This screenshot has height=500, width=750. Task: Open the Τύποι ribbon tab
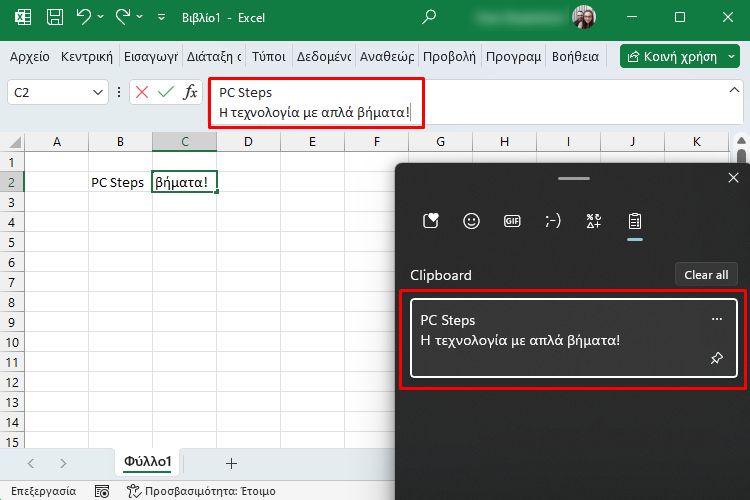(x=268, y=57)
